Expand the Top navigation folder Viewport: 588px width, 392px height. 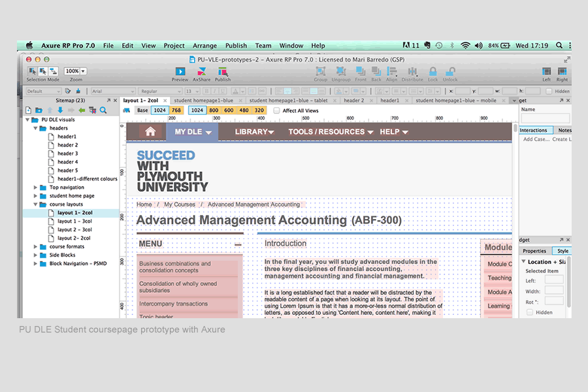[35, 188]
